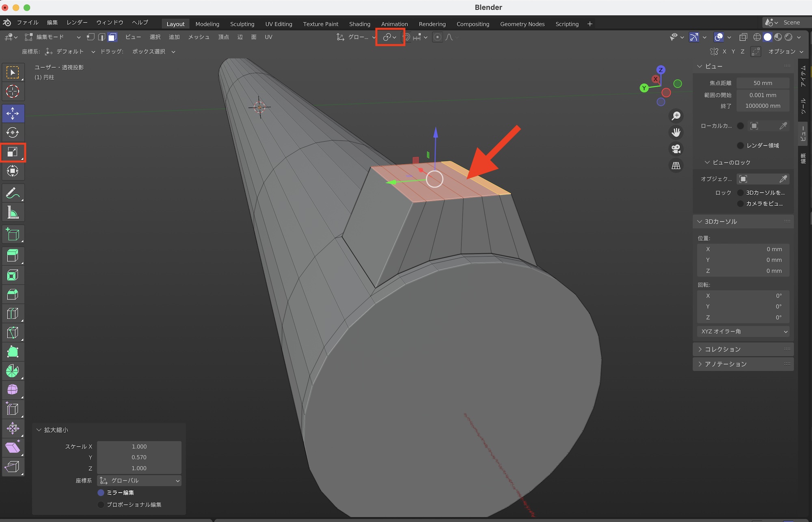Open 座標系 グローバル dropdown
The height and width of the screenshot is (522, 812).
(139, 481)
